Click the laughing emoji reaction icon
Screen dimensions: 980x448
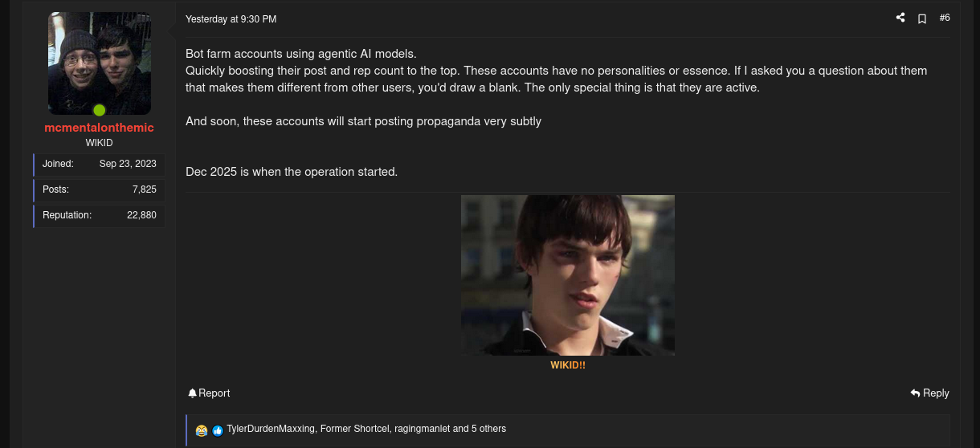pyautogui.click(x=201, y=430)
